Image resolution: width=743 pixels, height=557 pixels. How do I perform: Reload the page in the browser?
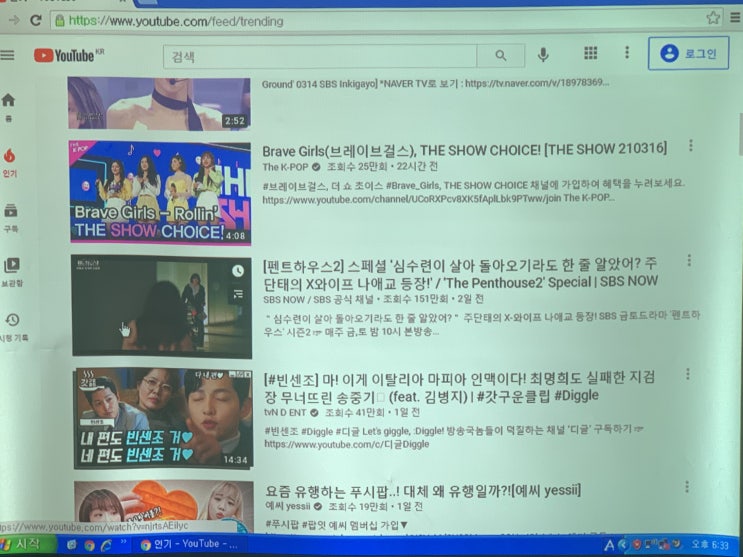36,20
